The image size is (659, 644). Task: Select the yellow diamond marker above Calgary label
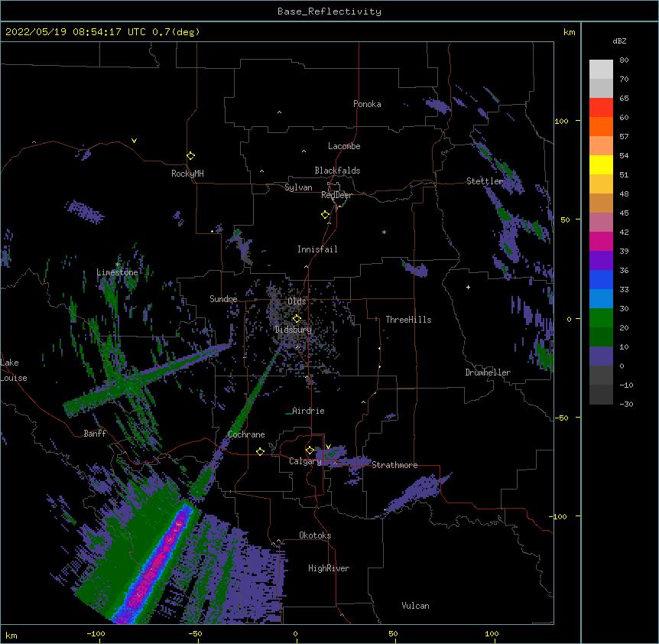310,450
